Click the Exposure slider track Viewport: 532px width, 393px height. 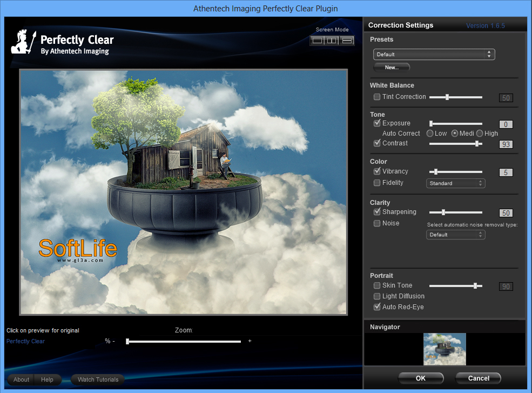point(456,124)
